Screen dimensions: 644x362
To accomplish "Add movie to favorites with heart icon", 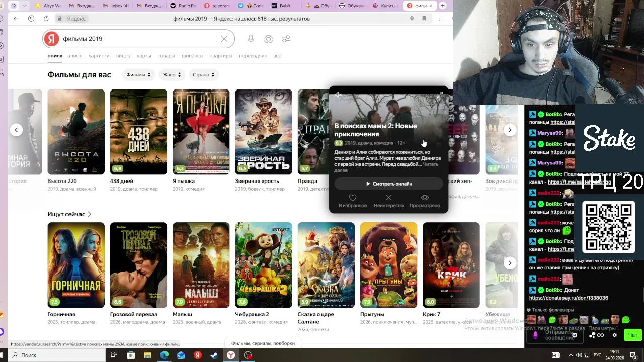I will (x=353, y=198).
